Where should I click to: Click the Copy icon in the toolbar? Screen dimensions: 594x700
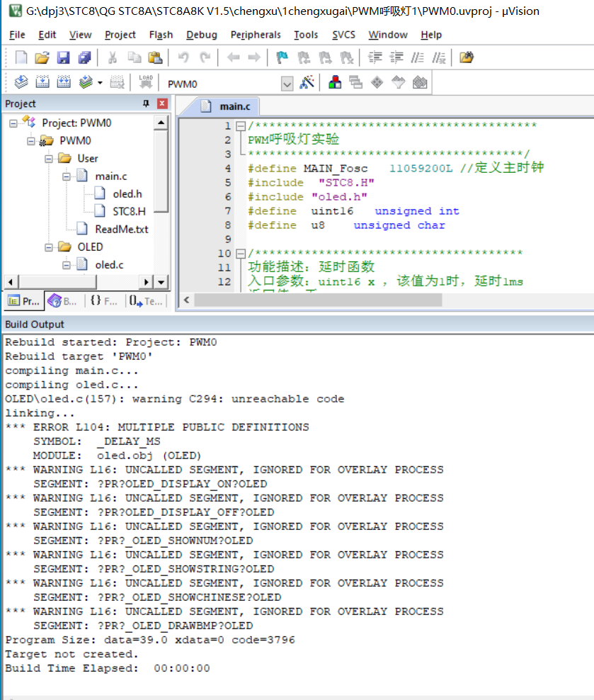[134, 57]
